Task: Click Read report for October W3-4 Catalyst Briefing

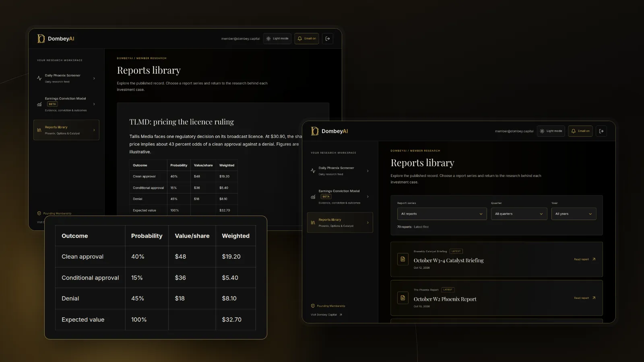Action: click(x=585, y=259)
